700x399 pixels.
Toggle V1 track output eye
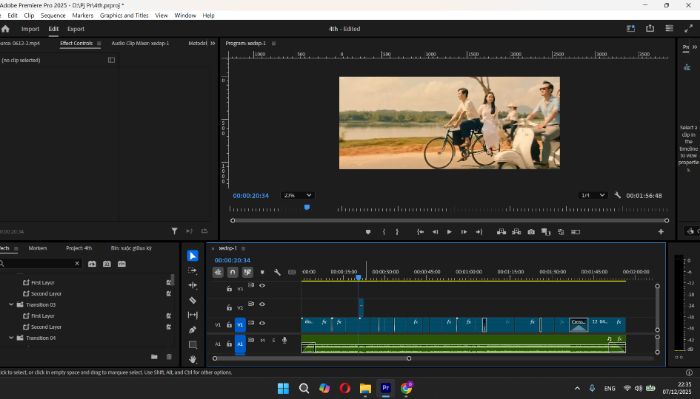[x=262, y=323]
